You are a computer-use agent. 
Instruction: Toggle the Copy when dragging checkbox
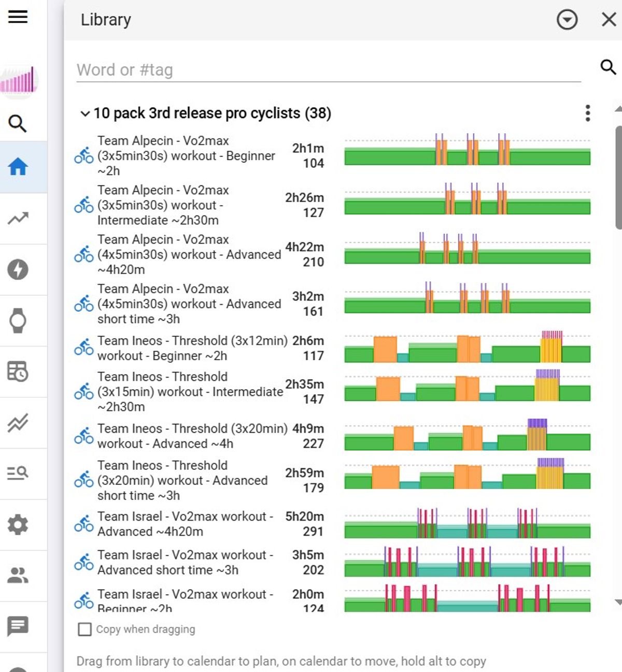pos(84,629)
